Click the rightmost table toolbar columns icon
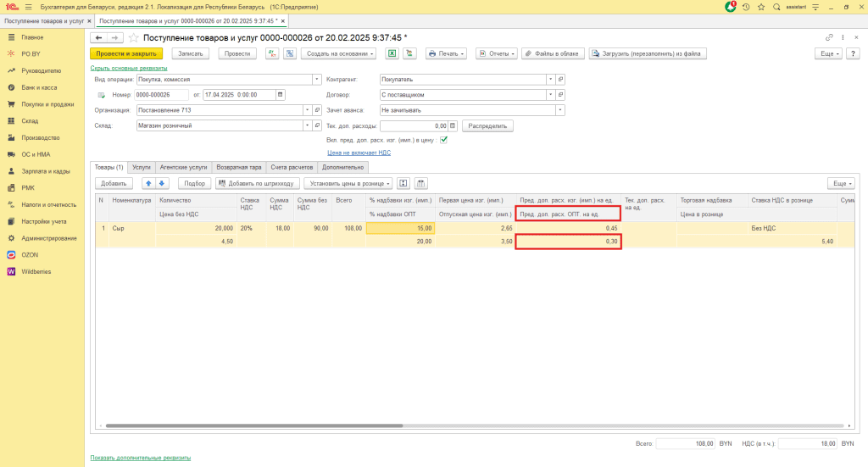 pos(420,183)
